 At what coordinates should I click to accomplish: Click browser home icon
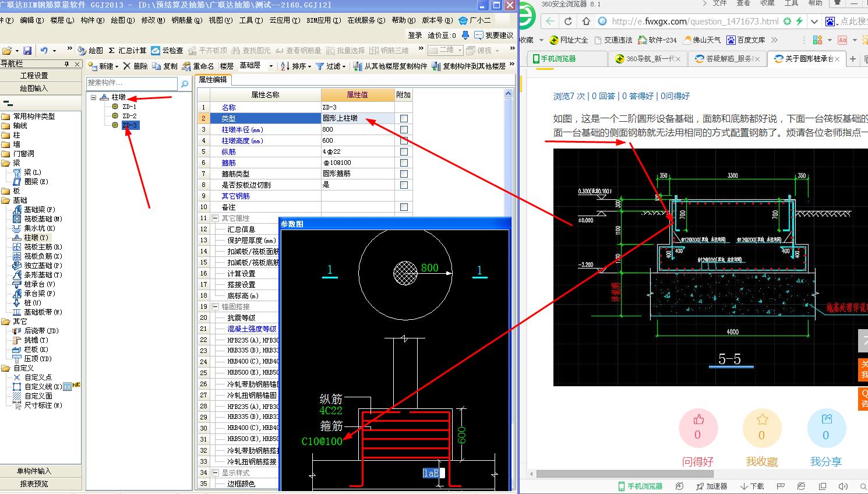pyautogui.click(x=586, y=22)
